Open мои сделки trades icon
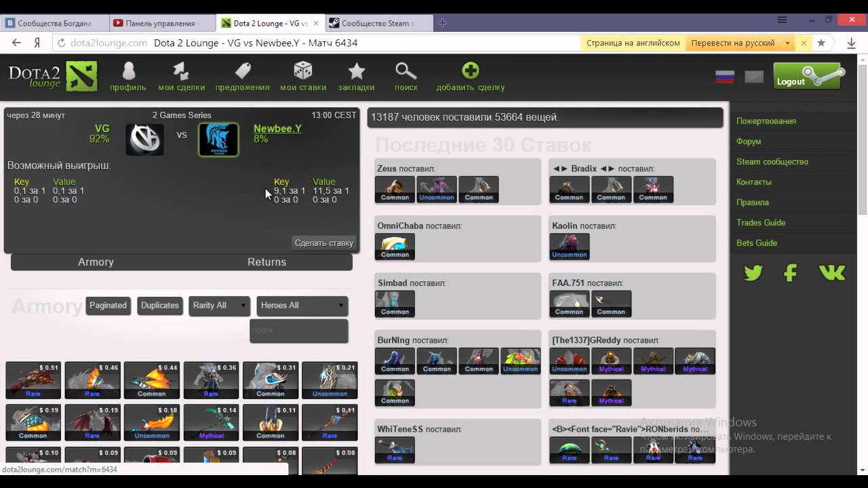 (x=181, y=71)
